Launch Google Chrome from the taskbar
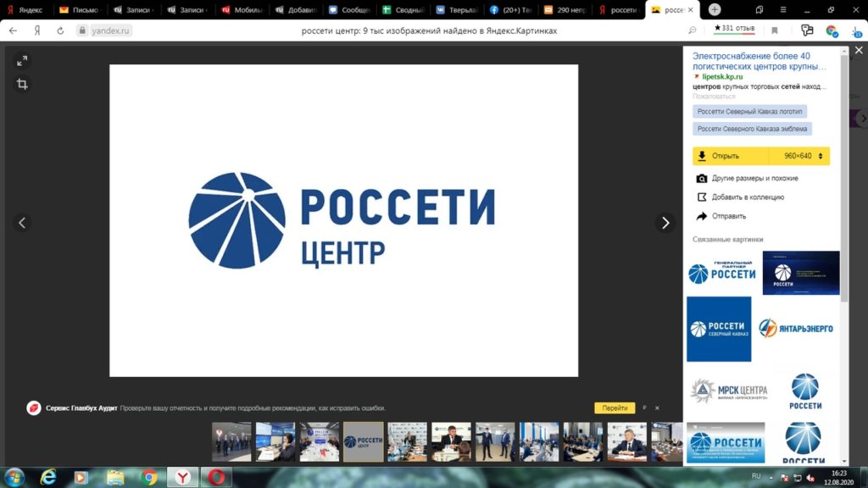This screenshot has width=868, height=488. [148, 476]
